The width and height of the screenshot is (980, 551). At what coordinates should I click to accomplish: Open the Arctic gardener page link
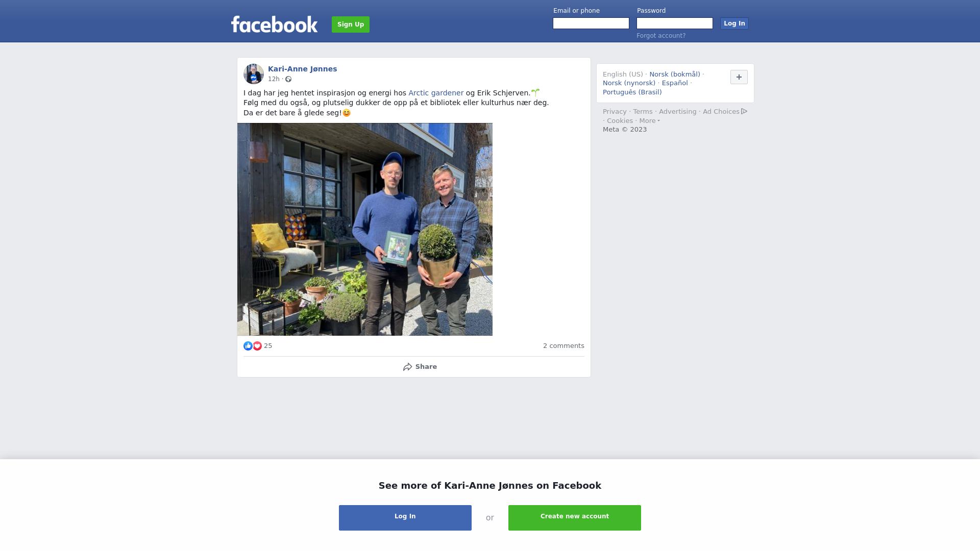[436, 93]
